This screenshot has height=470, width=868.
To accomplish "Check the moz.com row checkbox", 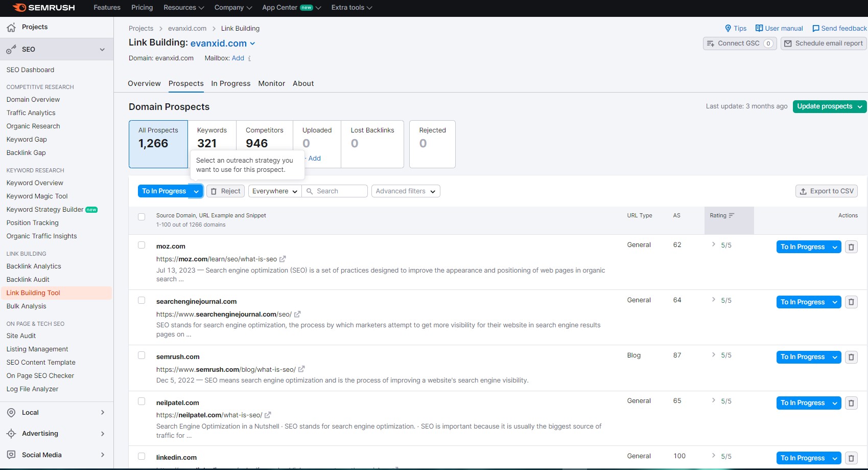I will coord(142,245).
